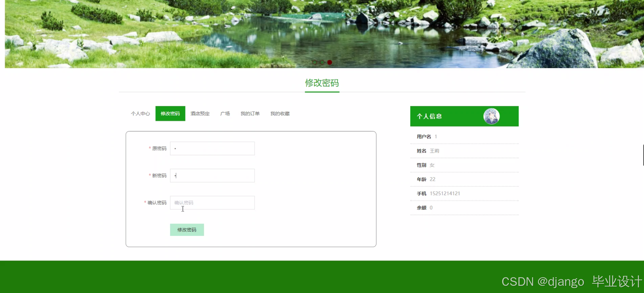Click the 性别 value 女

(x=432, y=165)
